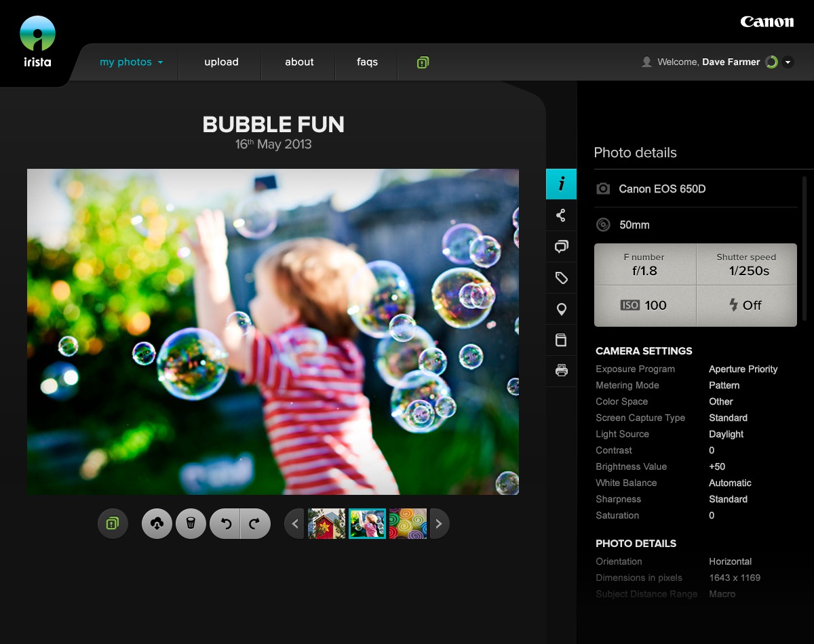Open the about page
Viewport: 814px width, 644px height.
click(x=299, y=62)
